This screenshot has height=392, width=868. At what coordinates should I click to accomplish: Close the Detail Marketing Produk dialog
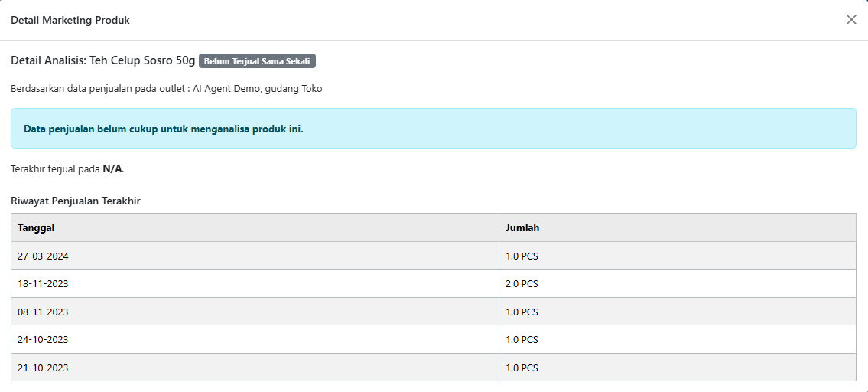(851, 20)
